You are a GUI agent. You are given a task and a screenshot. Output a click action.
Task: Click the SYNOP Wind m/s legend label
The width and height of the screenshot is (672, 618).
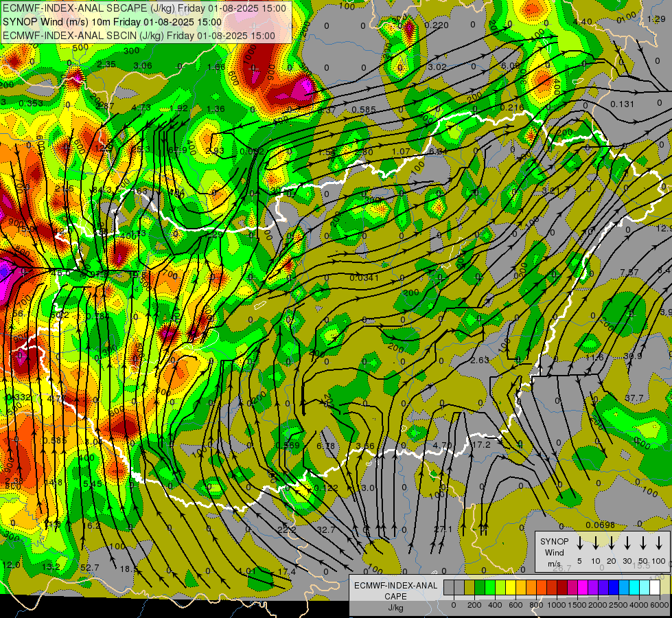554,552
